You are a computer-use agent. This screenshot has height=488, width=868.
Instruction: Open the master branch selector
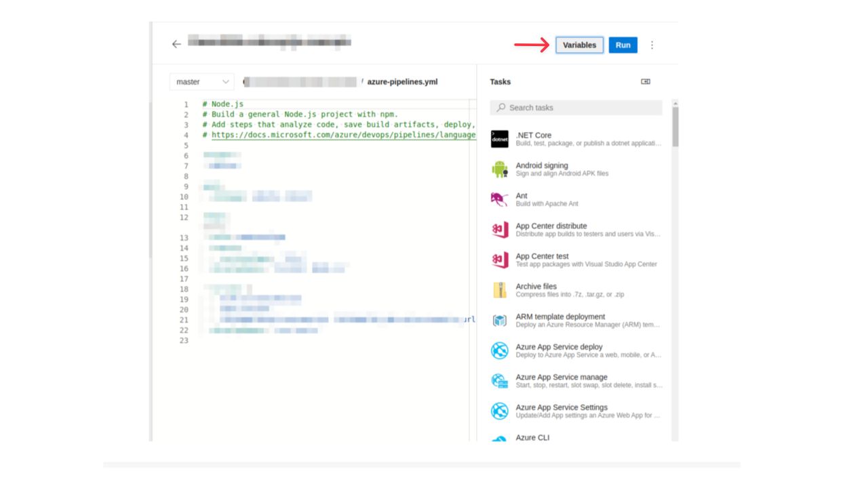click(201, 81)
